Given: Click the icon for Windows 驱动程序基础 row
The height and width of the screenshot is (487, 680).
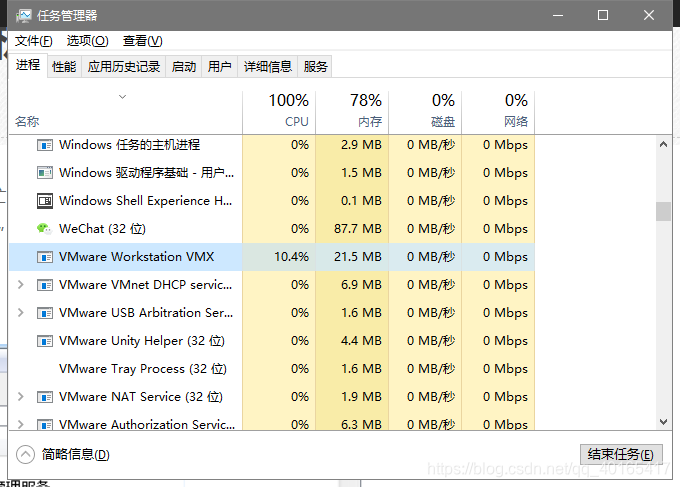Looking at the screenshot, I should tap(45, 173).
